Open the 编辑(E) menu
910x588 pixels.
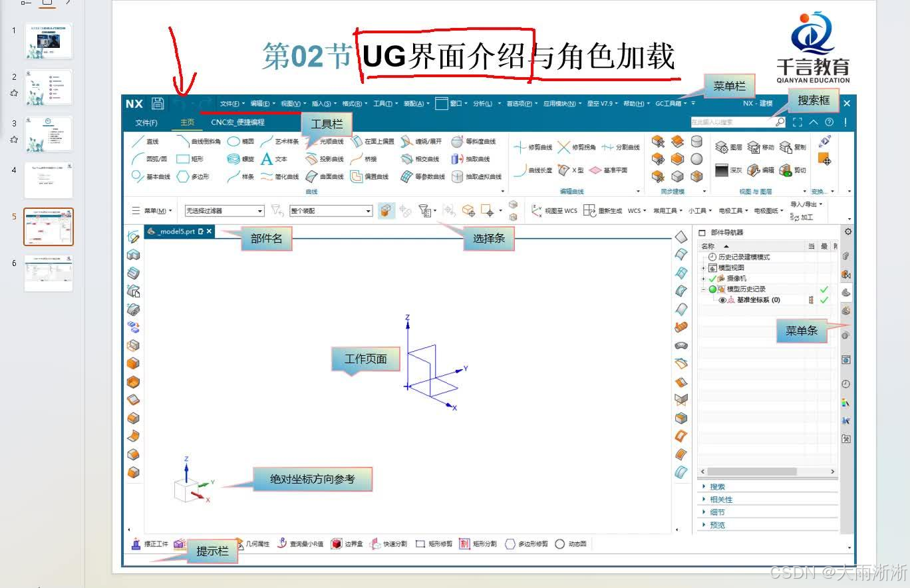coord(262,103)
